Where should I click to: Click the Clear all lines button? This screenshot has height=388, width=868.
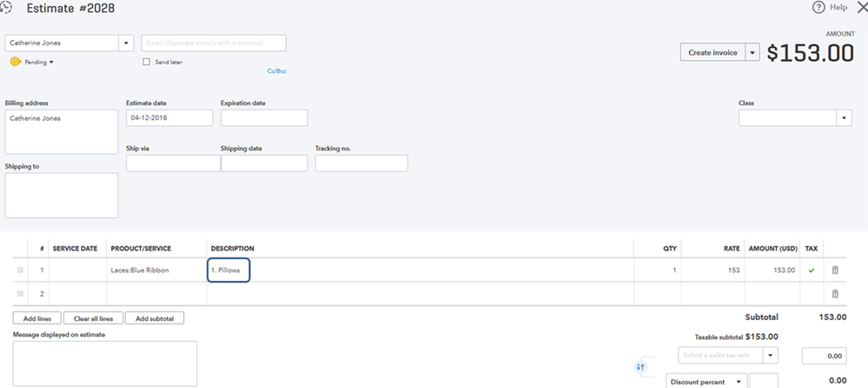click(93, 318)
